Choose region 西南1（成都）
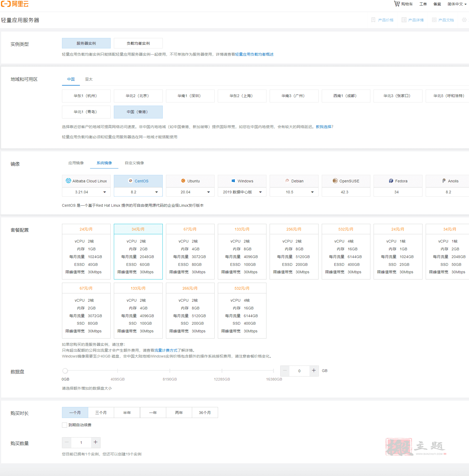Viewport: 469px width, 476px height. tap(346, 96)
